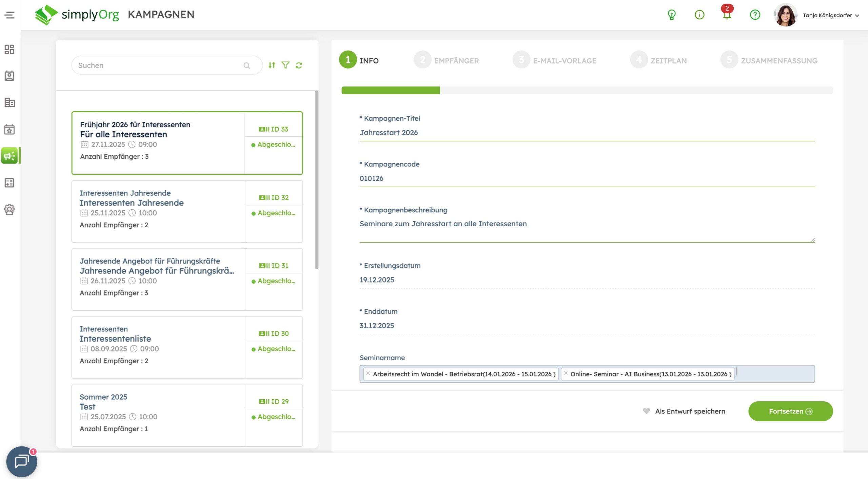This screenshot has width=868, height=479.
Task: Open the help question mark icon
Action: pyautogui.click(x=755, y=15)
